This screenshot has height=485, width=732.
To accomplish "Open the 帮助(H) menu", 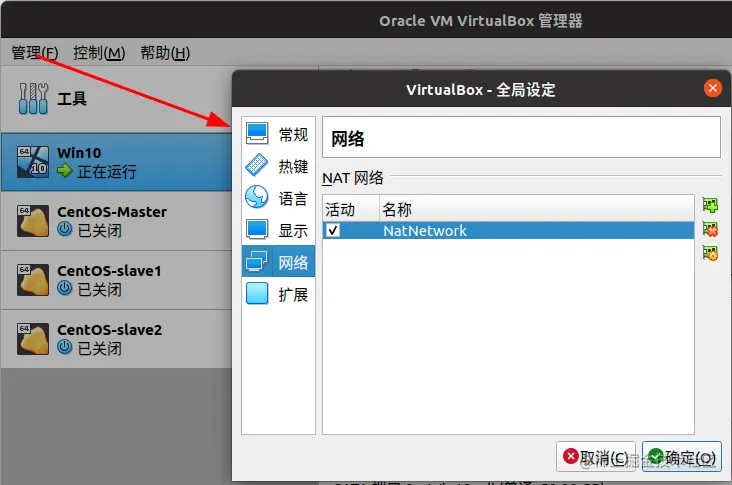I will click(165, 53).
